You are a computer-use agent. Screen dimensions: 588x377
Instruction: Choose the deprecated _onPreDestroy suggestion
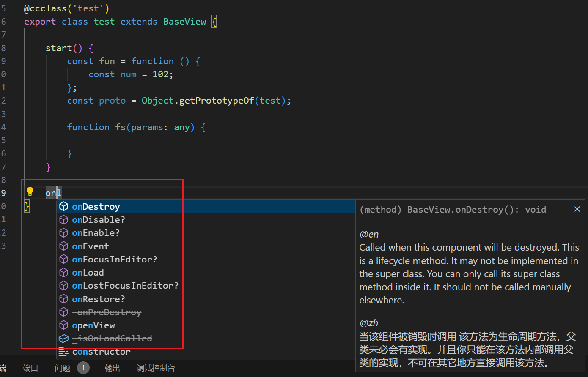[107, 312]
